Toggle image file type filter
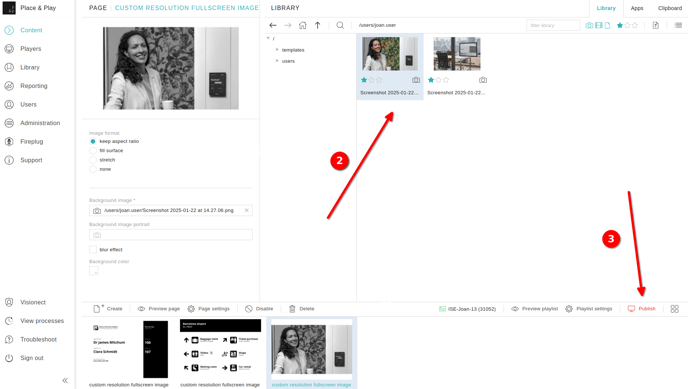This screenshot has width=688, height=389. pos(589,25)
